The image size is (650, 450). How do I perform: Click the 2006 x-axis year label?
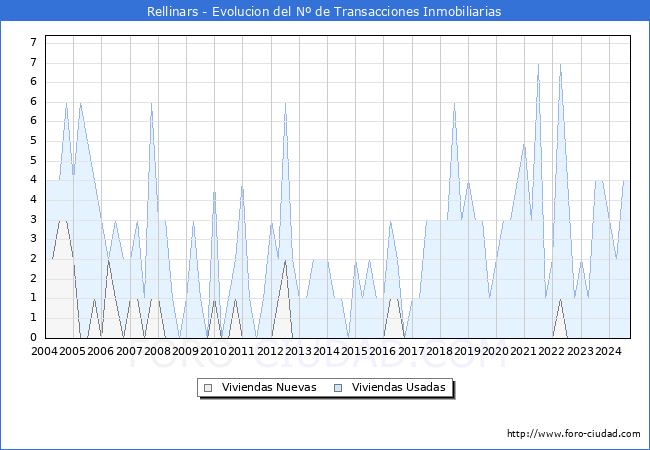(101, 351)
